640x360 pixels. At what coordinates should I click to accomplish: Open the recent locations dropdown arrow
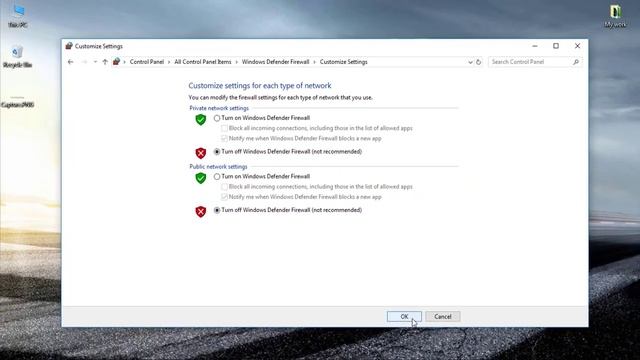tap(95, 62)
